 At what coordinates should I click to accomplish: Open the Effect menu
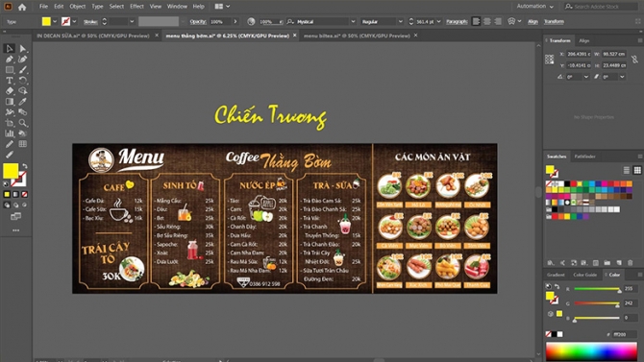[x=136, y=6]
